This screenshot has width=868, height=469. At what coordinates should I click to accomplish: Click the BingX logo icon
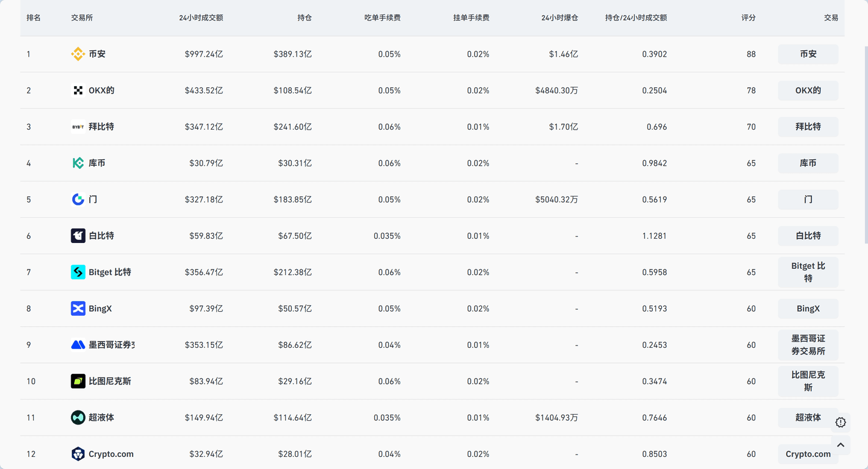(78, 309)
